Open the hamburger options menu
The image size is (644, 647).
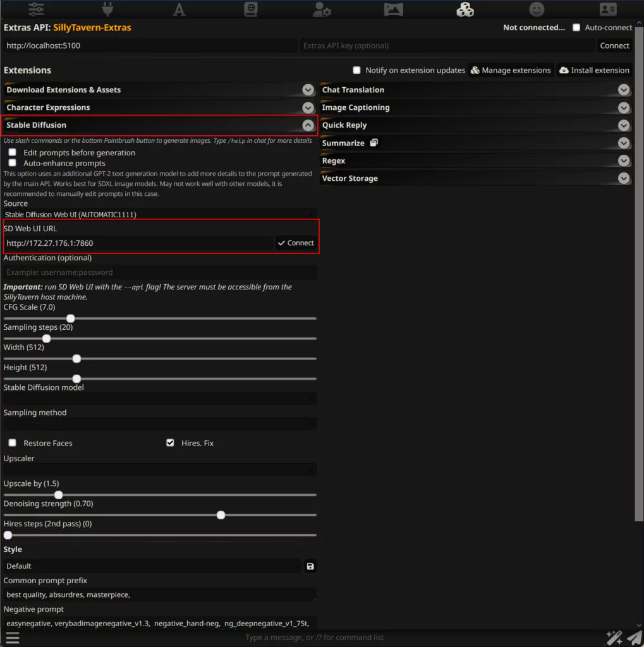pos(13,638)
